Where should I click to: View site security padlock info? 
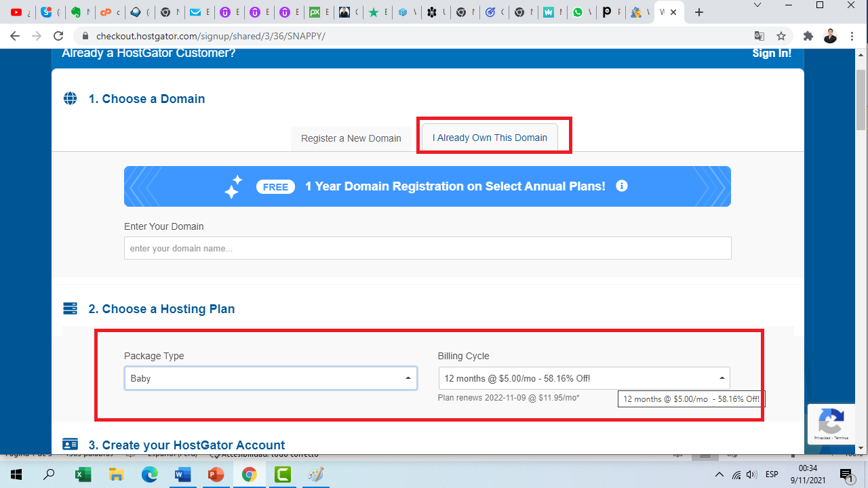(85, 36)
